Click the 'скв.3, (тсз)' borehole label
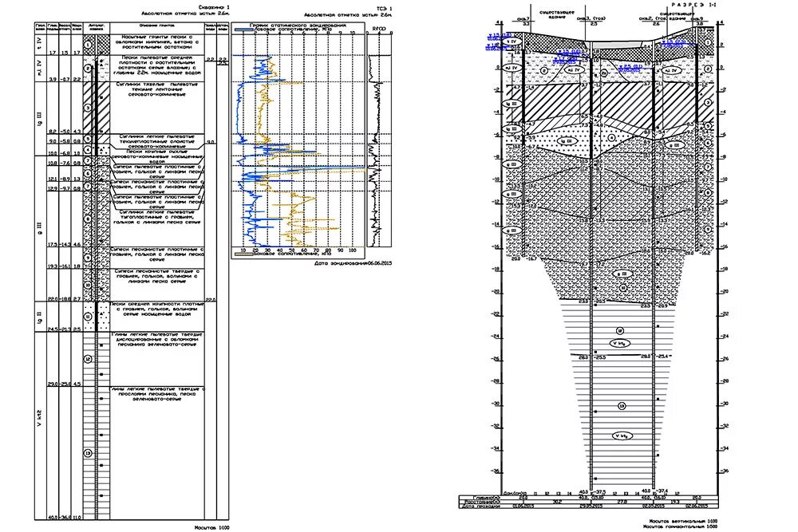This screenshot has width=798, height=532. pos(591,19)
